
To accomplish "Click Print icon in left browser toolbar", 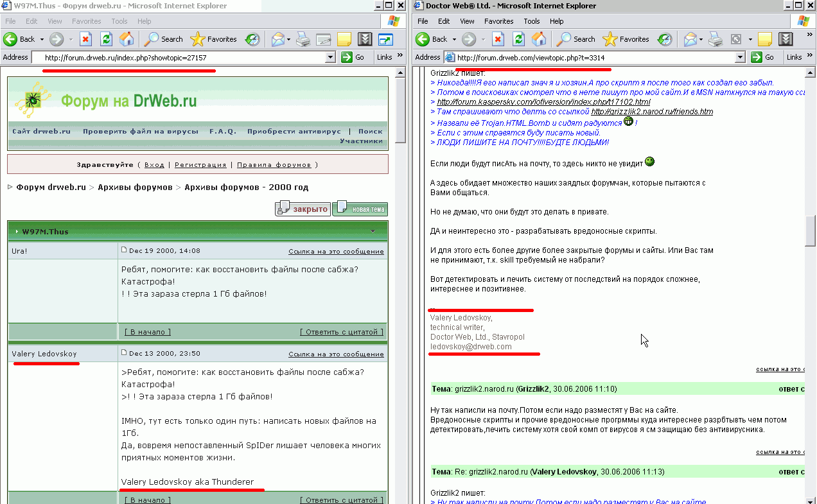I will pos(303,39).
